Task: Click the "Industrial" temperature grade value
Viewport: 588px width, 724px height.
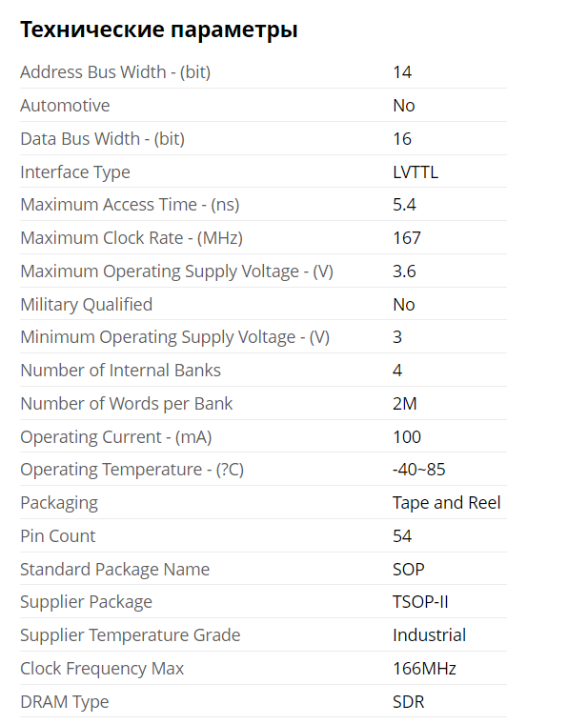Action: [429, 635]
